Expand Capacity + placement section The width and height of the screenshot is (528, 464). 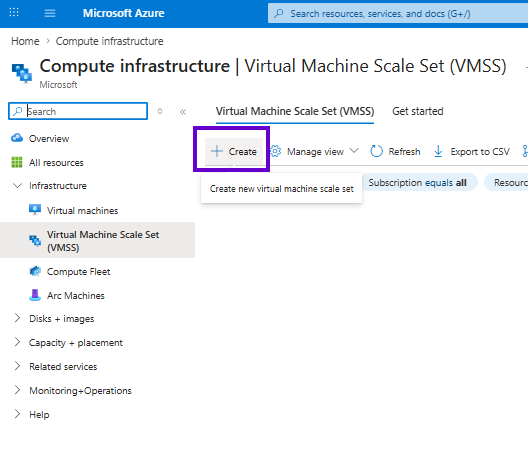[17, 342]
